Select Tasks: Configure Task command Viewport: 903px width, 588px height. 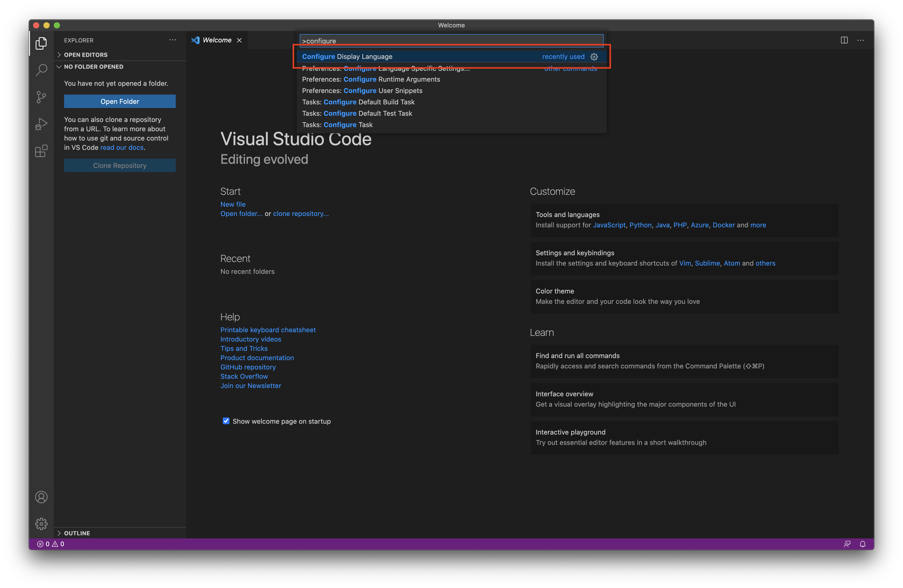[452, 125]
